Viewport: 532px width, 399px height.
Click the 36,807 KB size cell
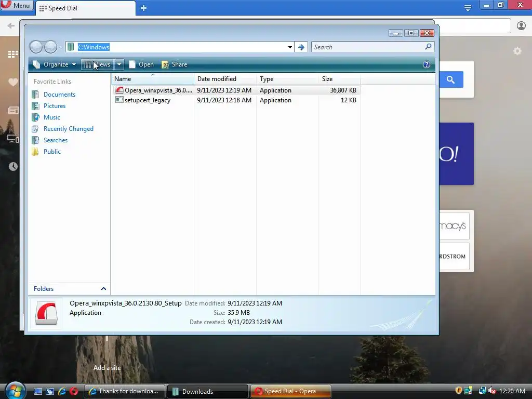tap(343, 90)
